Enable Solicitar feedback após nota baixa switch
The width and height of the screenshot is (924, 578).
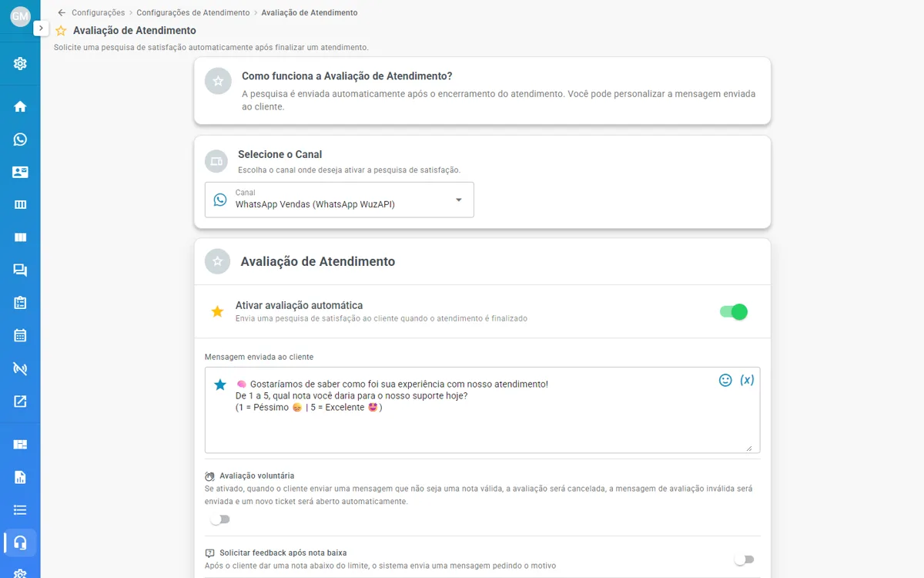(744, 560)
